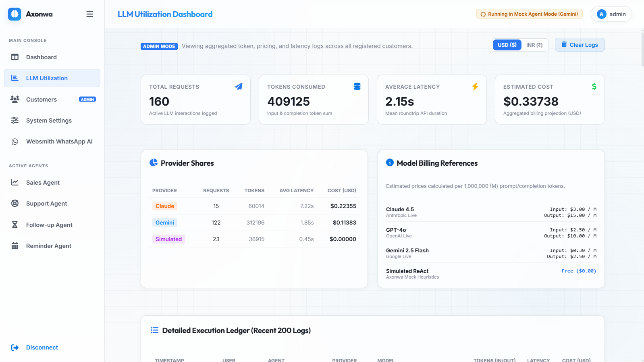644x362 pixels.
Task: Click the Gemini provider tag
Action: click(165, 223)
